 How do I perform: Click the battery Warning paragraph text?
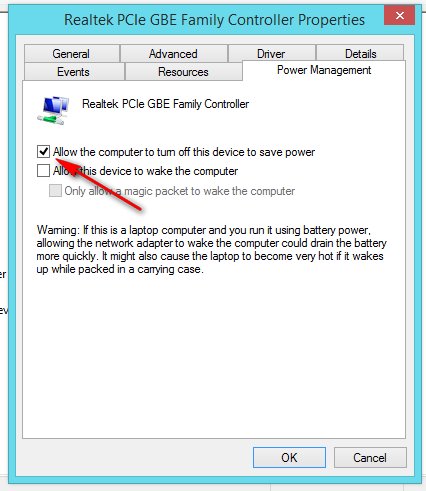211,249
